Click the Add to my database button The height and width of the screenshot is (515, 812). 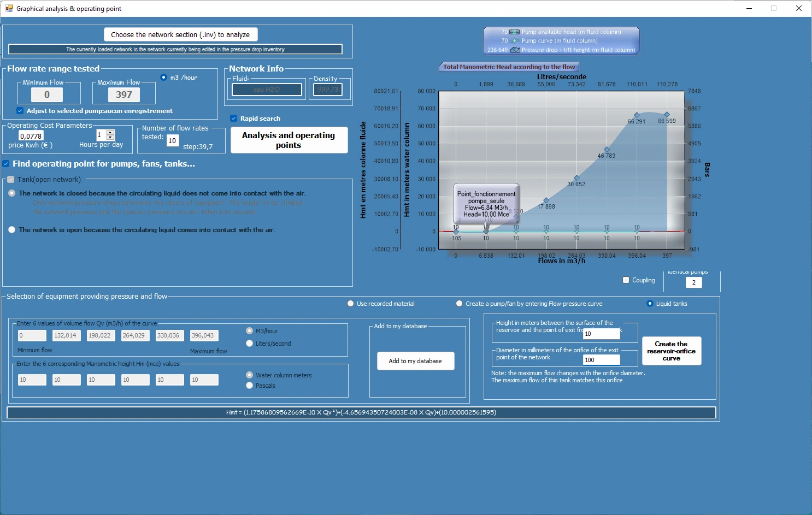pos(415,361)
